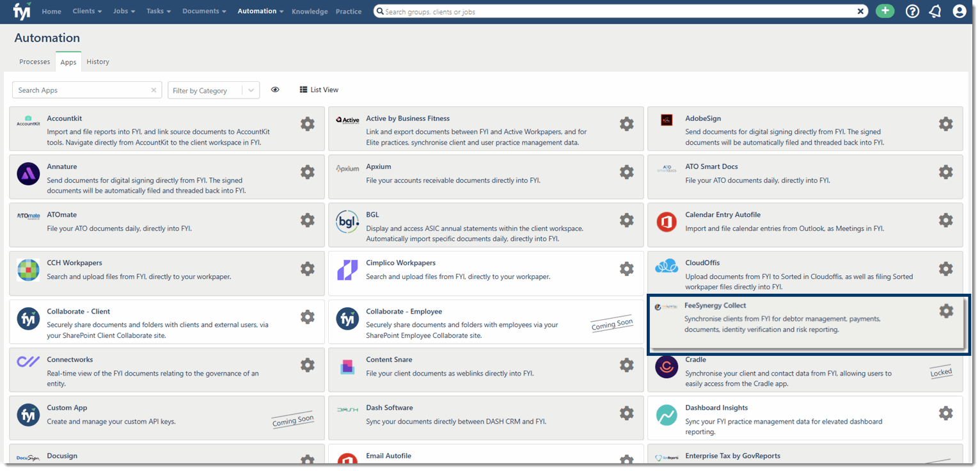Select the Apps tab
The image size is (980, 471).
(x=68, y=62)
